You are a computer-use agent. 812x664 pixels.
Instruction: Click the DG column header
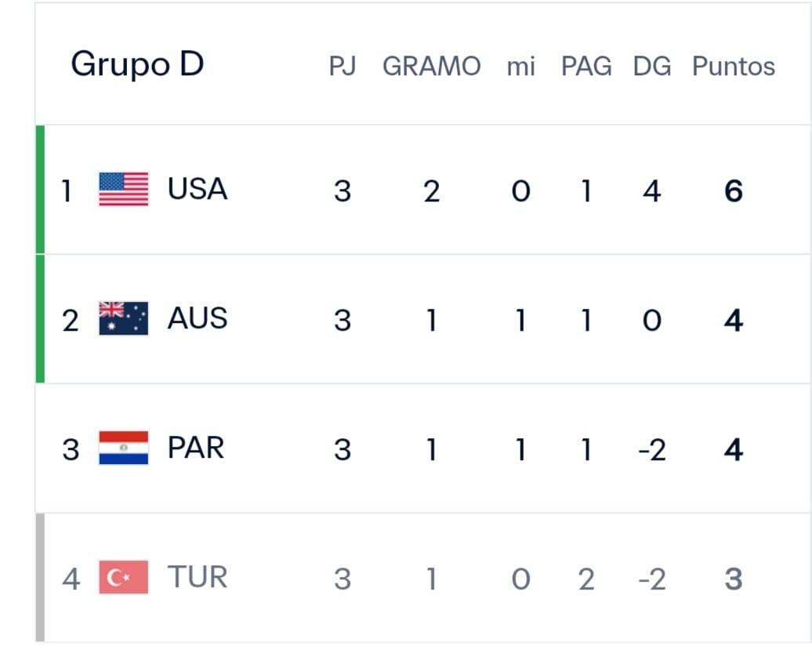tap(652, 67)
